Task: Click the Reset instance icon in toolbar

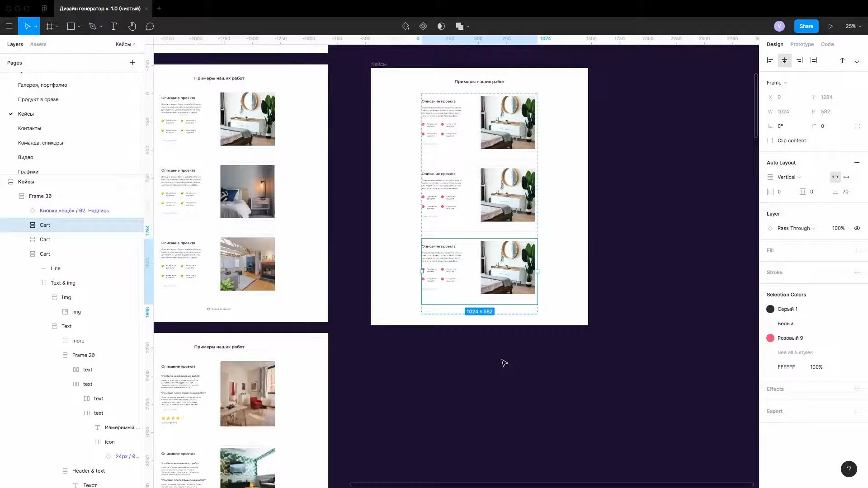Action: (x=406, y=26)
